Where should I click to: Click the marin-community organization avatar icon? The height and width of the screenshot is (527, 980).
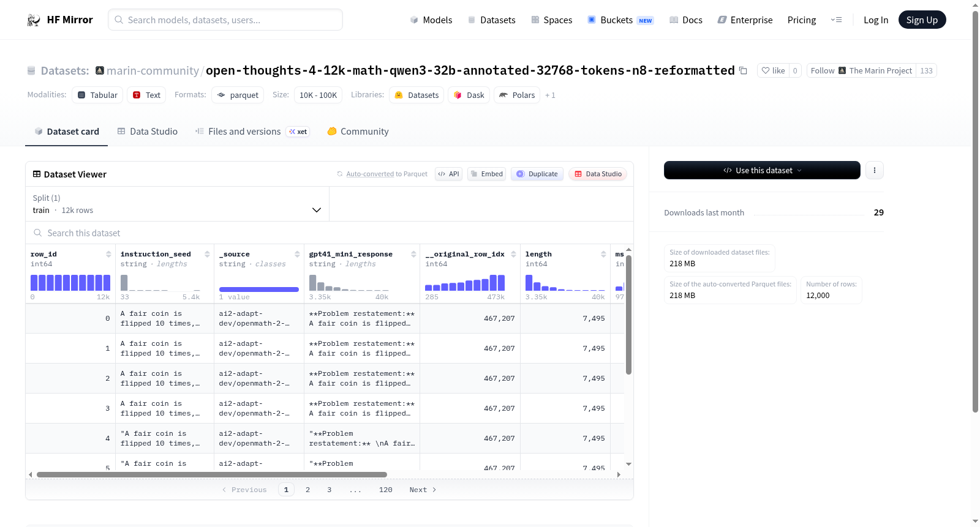pos(100,70)
